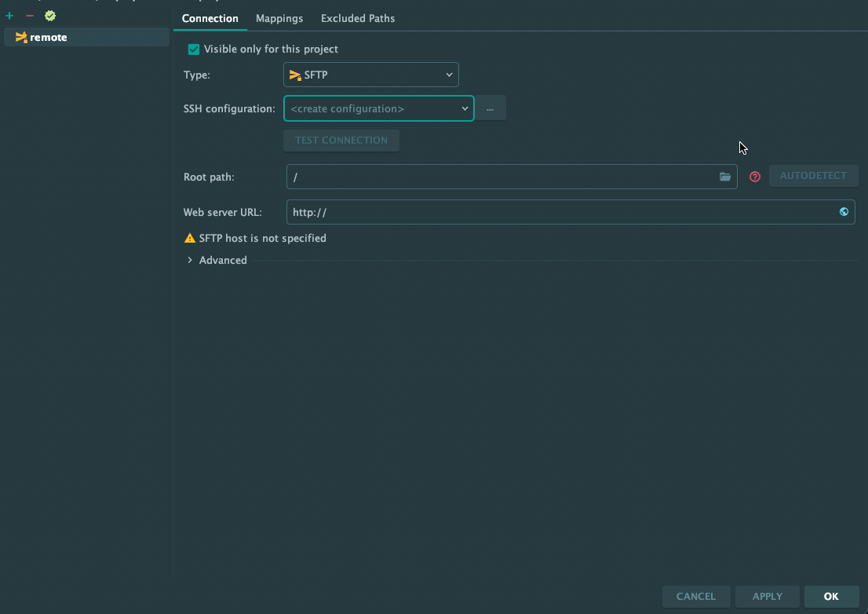This screenshot has height=614, width=868.
Task: Expand the Advanced section
Action: coord(190,260)
